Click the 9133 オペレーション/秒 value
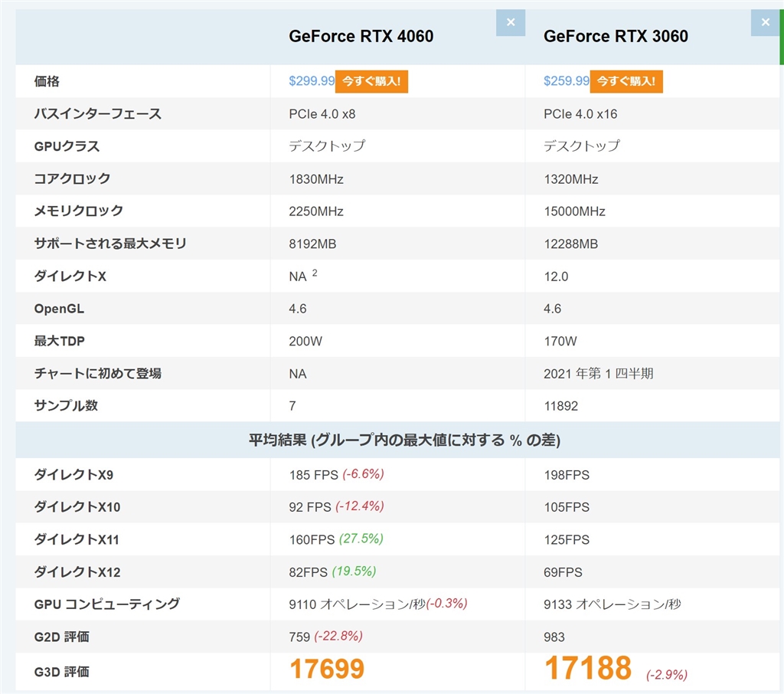The height and width of the screenshot is (694, 784). (x=612, y=604)
